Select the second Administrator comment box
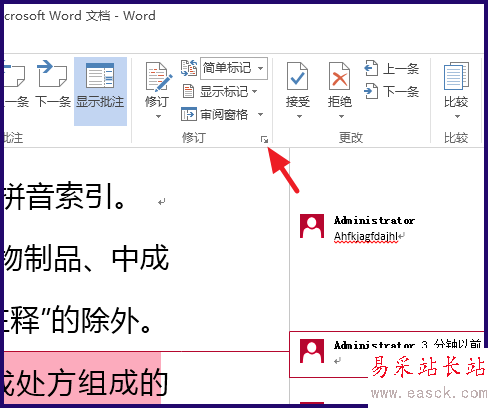Image resolution: width=488 pixels, height=408 pixels. click(387, 354)
